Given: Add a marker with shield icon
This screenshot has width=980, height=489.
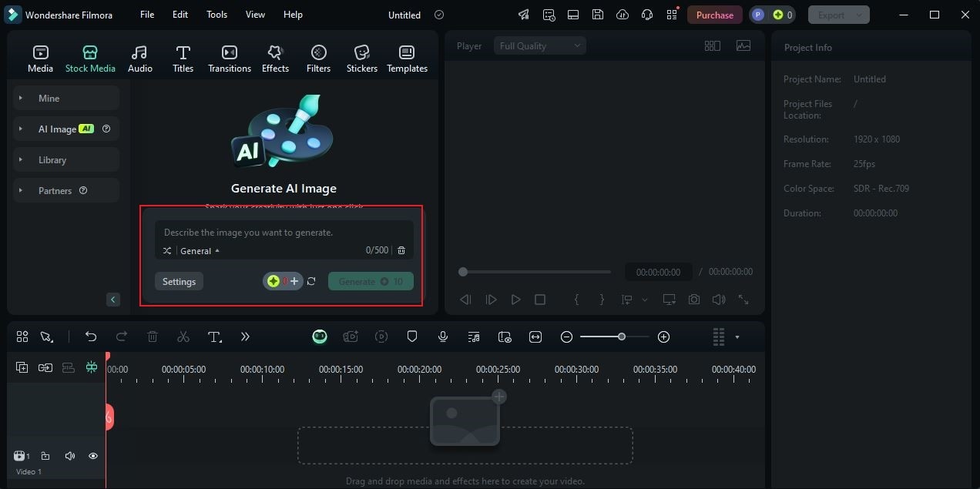Looking at the screenshot, I should [412, 337].
